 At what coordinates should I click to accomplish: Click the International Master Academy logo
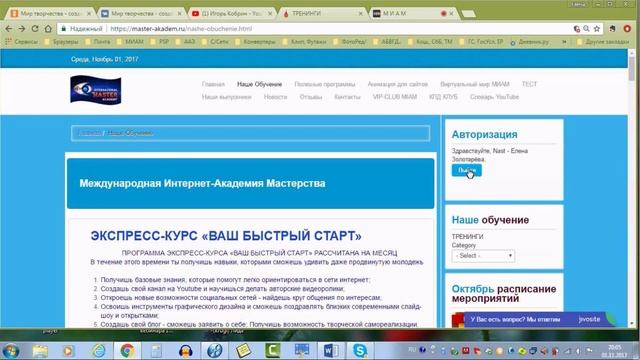pos(96,90)
